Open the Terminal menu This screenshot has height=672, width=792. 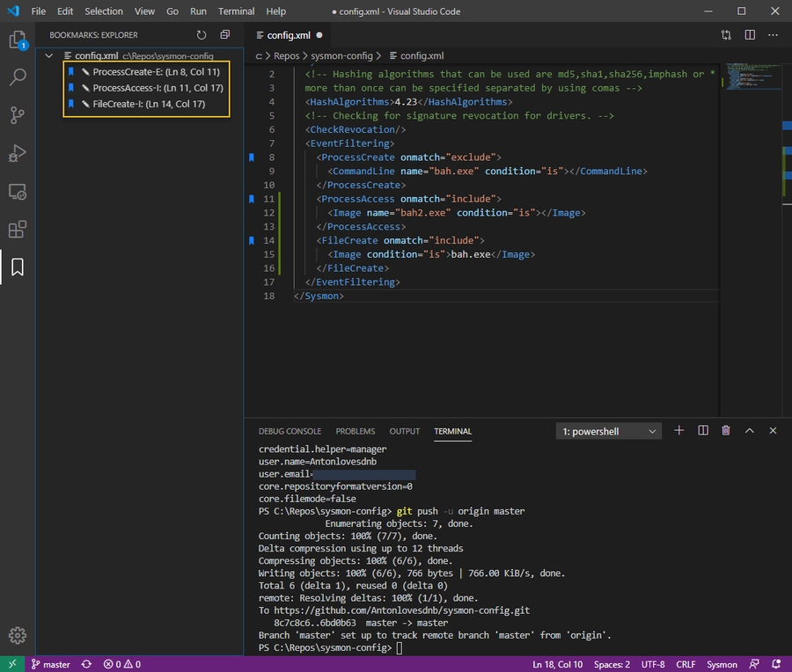(x=236, y=11)
